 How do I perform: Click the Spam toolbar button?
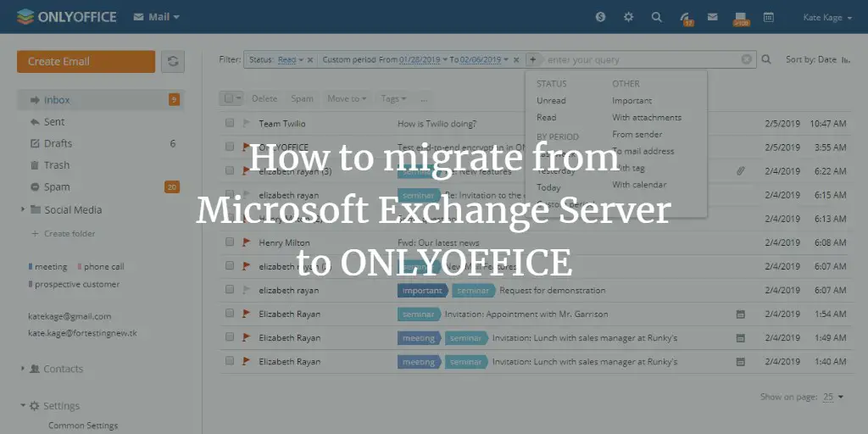[x=303, y=98]
